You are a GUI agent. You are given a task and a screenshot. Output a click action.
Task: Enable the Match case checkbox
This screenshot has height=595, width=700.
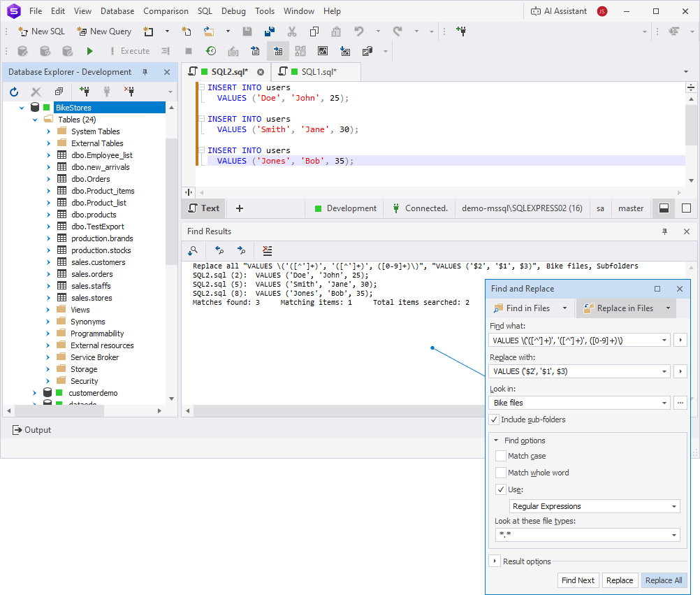tap(501, 456)
